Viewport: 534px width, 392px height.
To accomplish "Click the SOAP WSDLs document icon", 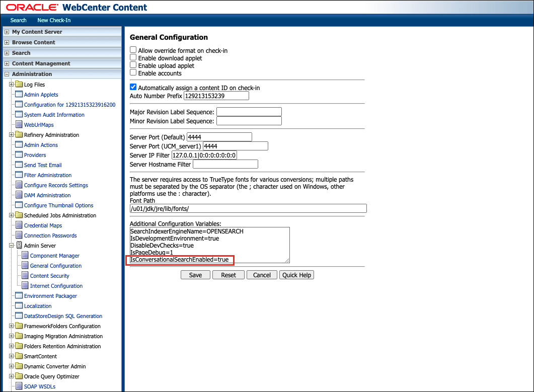I will pos(19,386).
